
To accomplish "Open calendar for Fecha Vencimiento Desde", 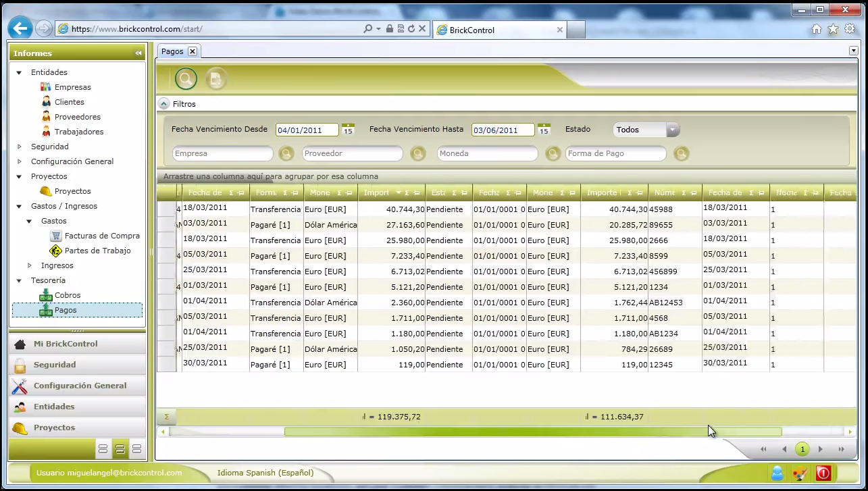I will [x=348, y=130].
